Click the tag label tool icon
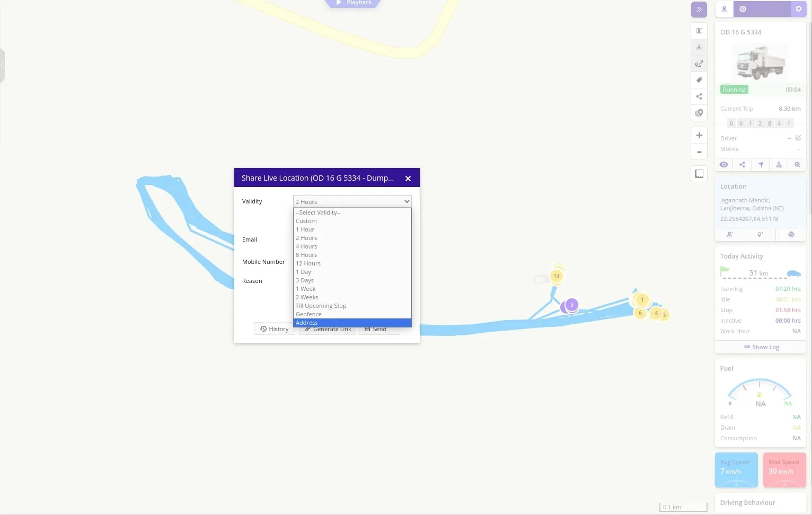Image resolution: width=812 pixels, height=515 pixels. (699, 80)
